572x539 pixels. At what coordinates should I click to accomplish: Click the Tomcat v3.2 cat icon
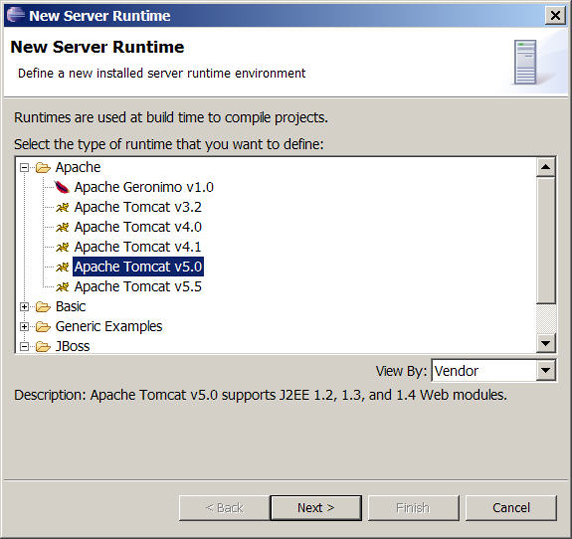[62, 207]
